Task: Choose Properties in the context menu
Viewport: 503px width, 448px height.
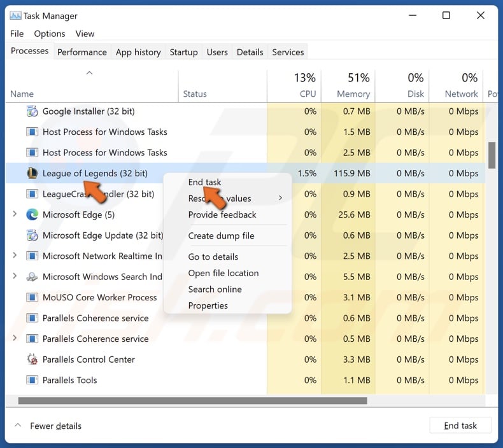Action: (208, 305)
